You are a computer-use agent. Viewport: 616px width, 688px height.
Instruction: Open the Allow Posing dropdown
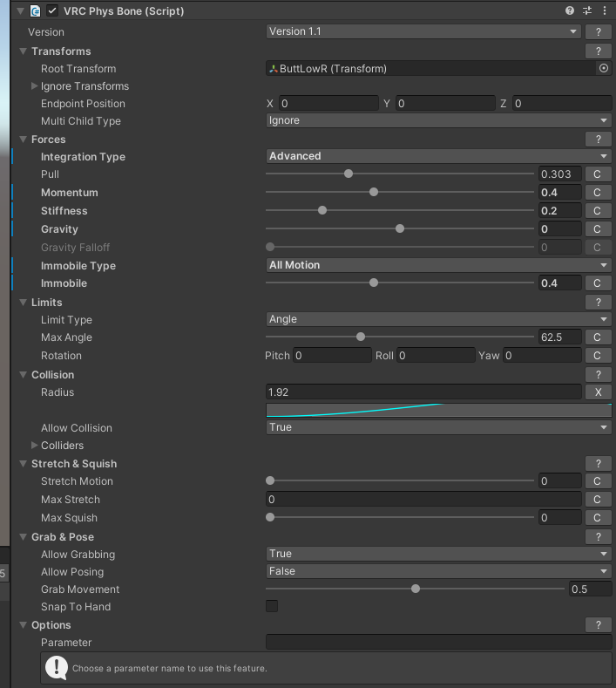[438, 571]
